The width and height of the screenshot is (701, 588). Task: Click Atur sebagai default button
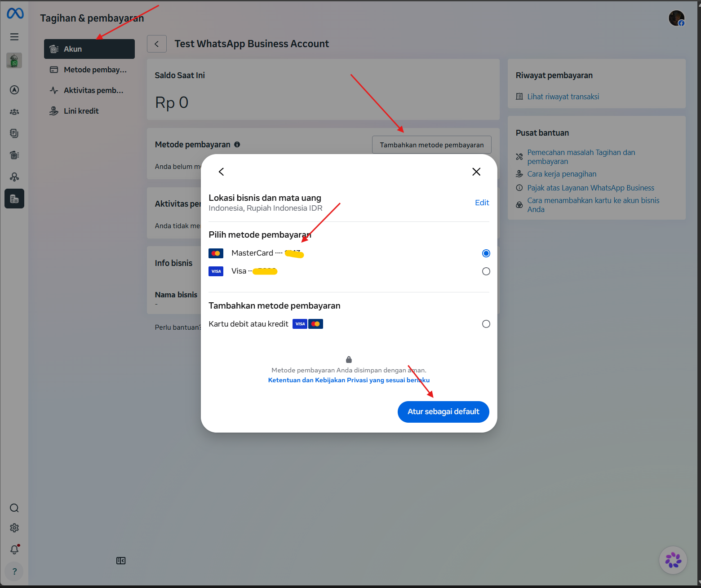coord(444,412)
